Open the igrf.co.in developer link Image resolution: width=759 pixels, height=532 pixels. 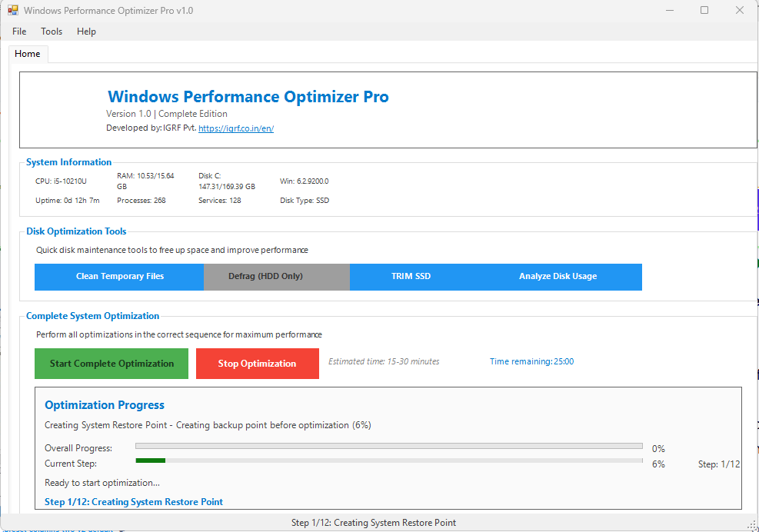[236, 128]
